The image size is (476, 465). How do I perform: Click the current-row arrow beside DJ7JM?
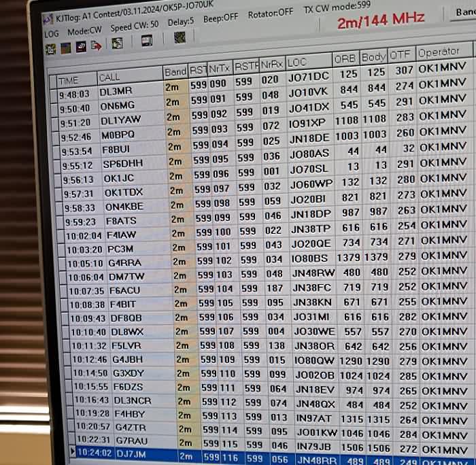coord(72,452)
